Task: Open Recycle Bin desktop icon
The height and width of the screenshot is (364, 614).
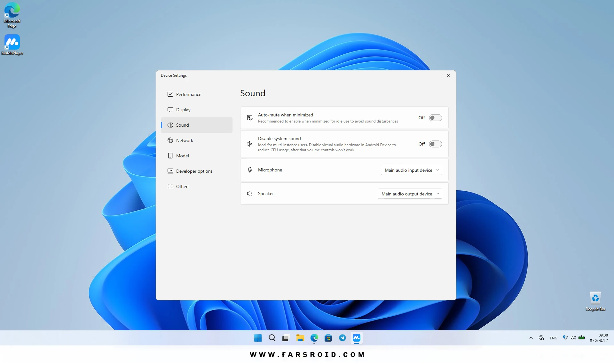Action: [x=595, y=301]
